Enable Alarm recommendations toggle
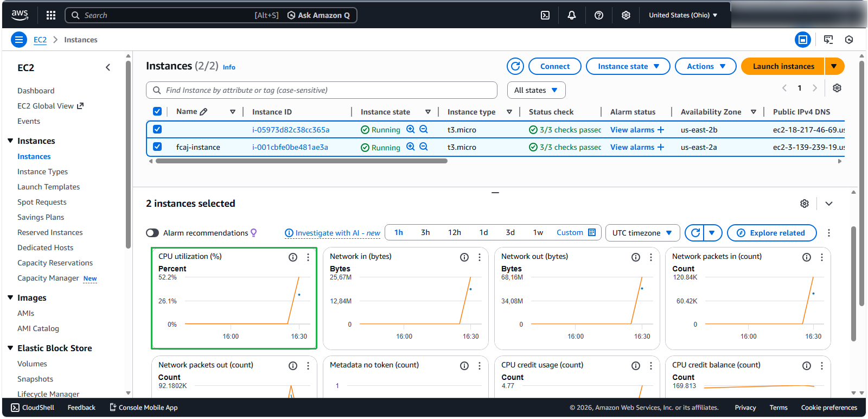 click(152, 233)
